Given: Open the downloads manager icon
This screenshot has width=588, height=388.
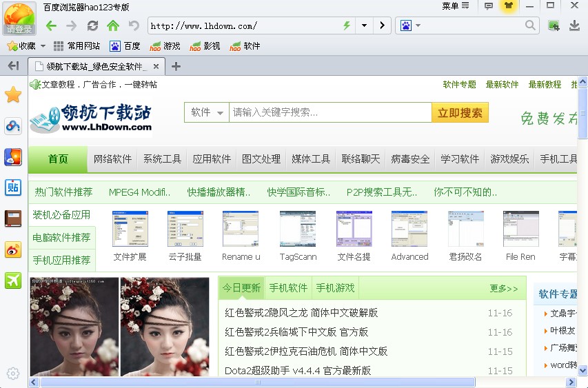Looking at the screenshot, I should coord(574,25).
